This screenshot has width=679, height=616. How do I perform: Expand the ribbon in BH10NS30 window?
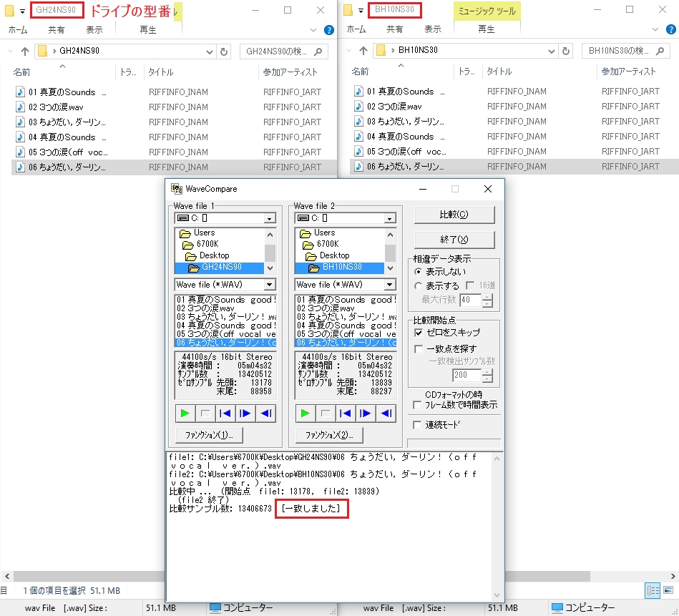click(655, 29)
